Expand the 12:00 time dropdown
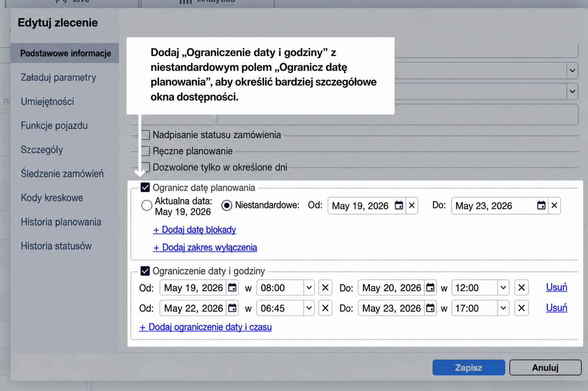The width and height of the screenshot is (588, 391). pos(503,288)
